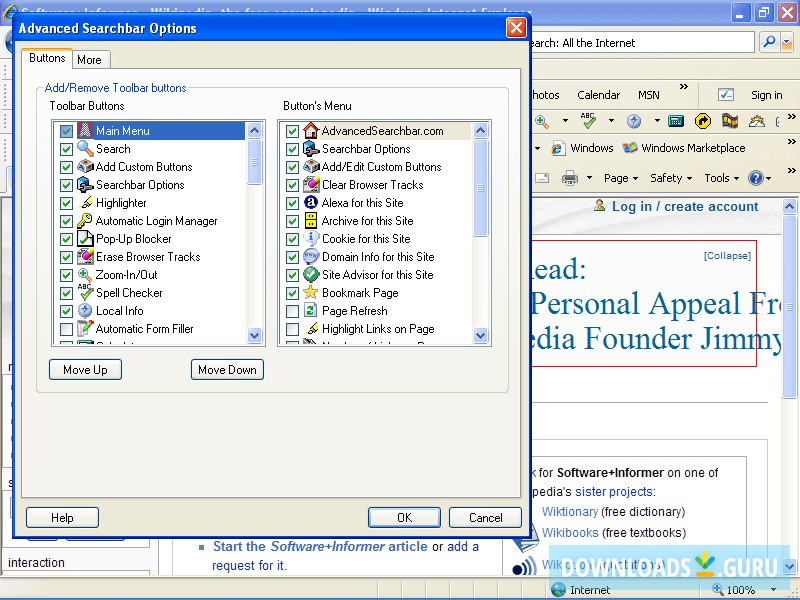The image size is (800, 600).
Task: Enable Highlight Links on Page
Action: (x=293, y=328)
